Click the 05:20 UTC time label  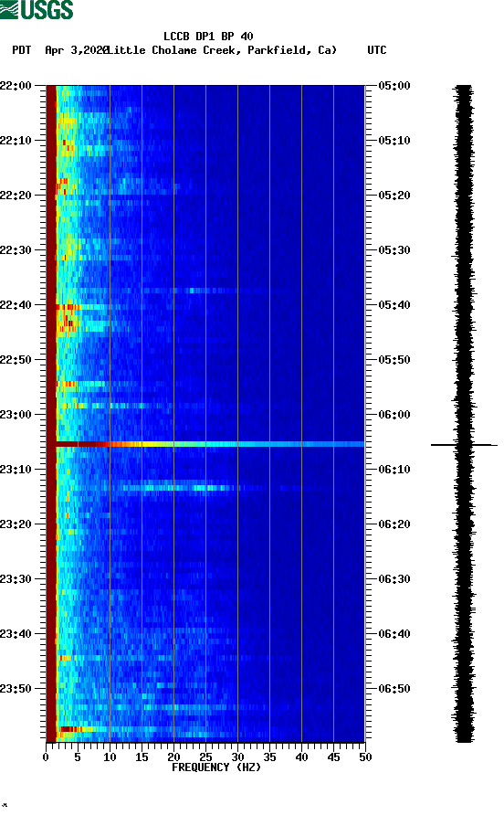click(x=394, y=196)
